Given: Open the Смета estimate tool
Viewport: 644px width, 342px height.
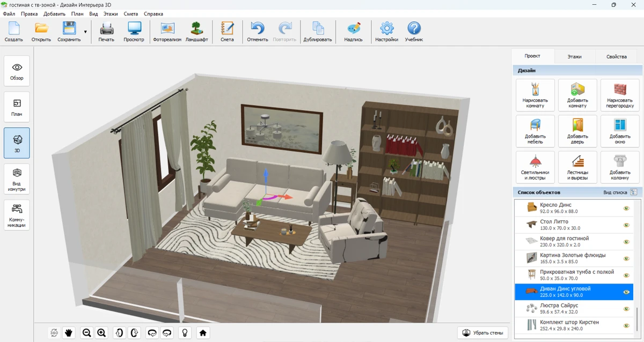Looking at the screenshot, I should pyautogui.click(x=227, y=32).
